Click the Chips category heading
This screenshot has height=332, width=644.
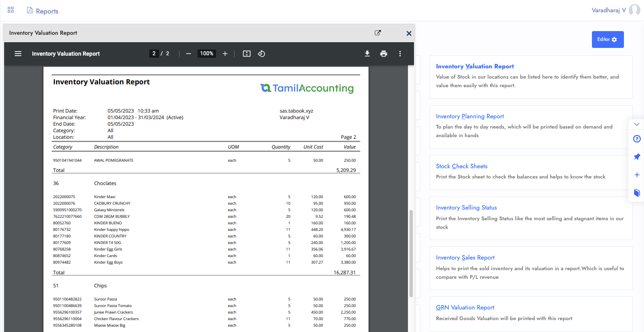[100, 286]
